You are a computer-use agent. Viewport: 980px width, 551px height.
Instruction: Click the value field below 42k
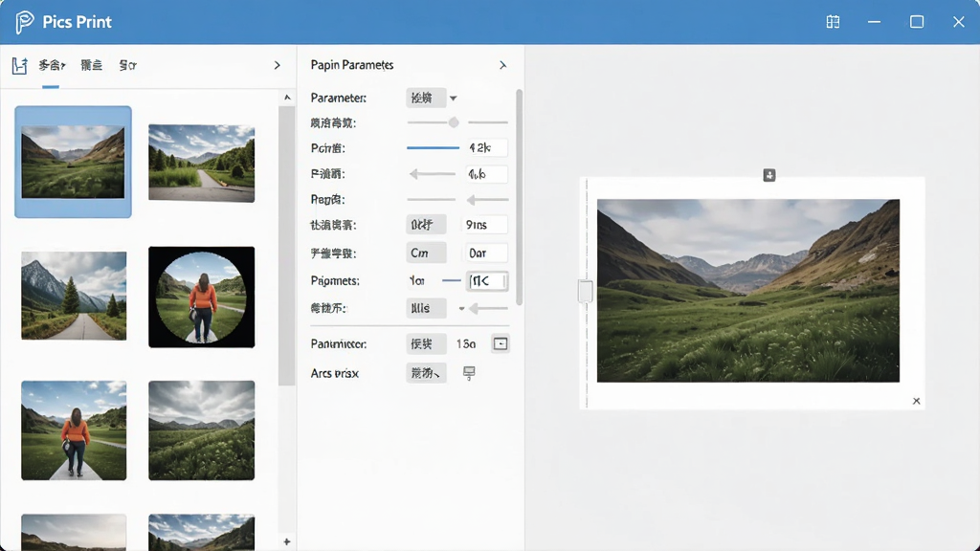(x=486, y=174)
